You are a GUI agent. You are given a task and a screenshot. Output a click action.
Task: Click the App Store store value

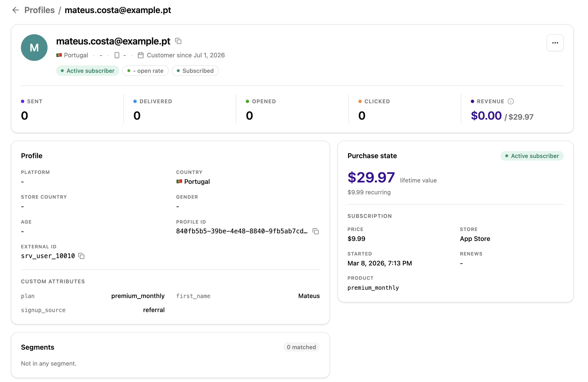pos(475,239)
